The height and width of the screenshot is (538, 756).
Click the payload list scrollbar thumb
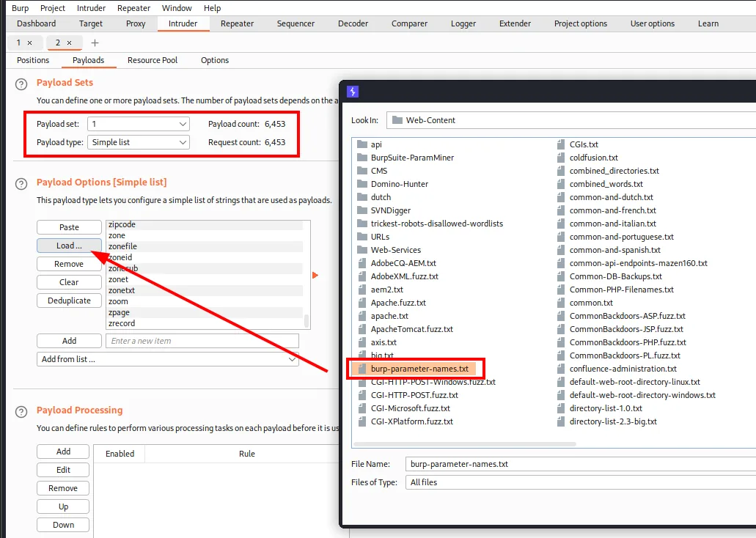point(307,321)
